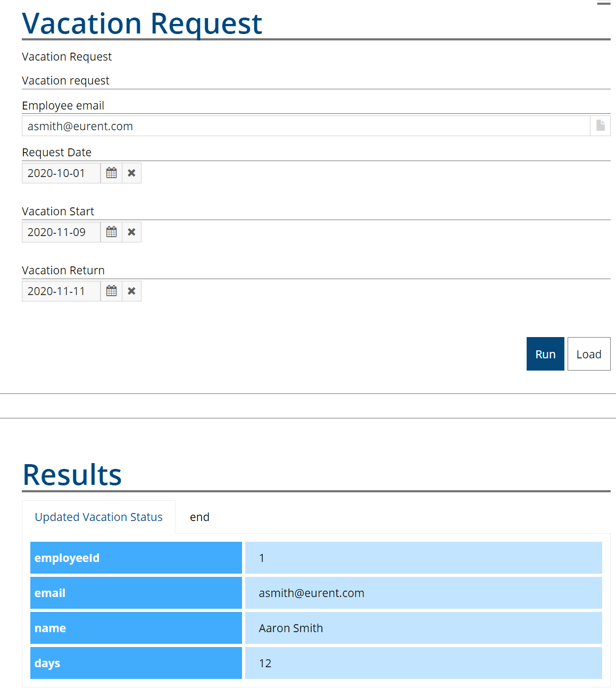This screenshot has width=616, height=697.
Task: Clear the Vacation Start date
Action: click(131, 232)
